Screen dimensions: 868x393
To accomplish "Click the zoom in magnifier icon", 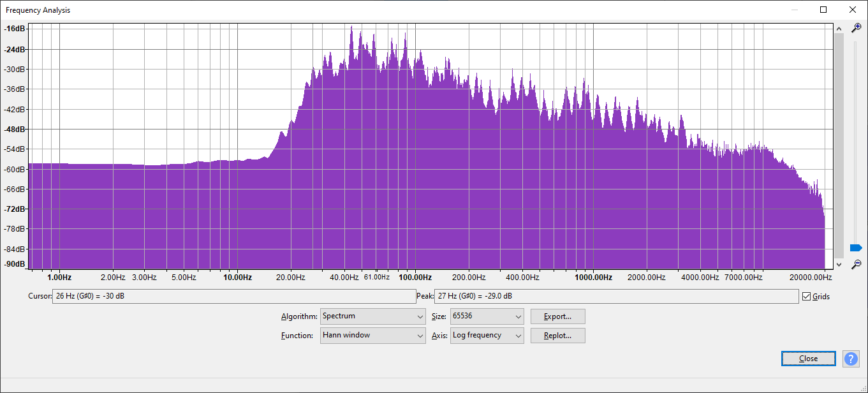I will click(857, 28).
